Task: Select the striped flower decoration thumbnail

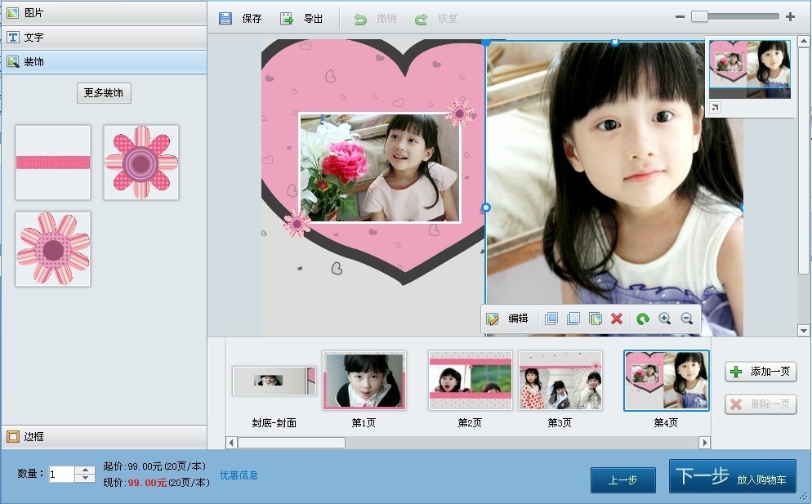Action: coord(53,248)
